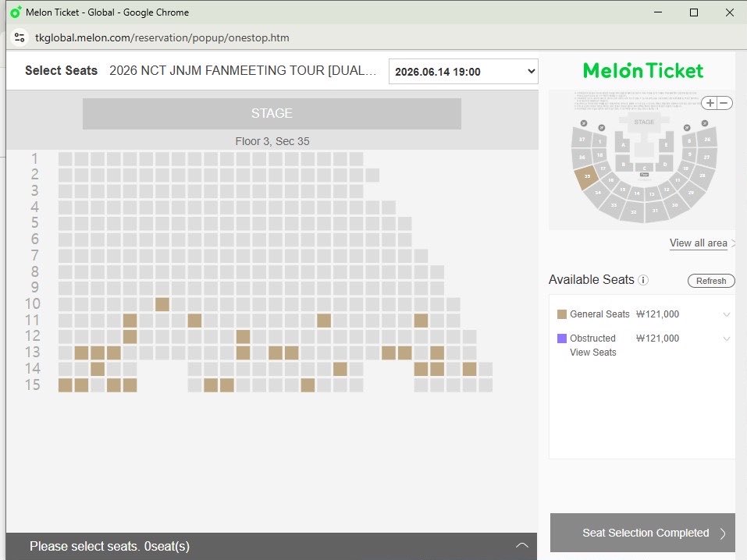
Task: Click the large STAGE banner
Action: (x=272, y=113)
